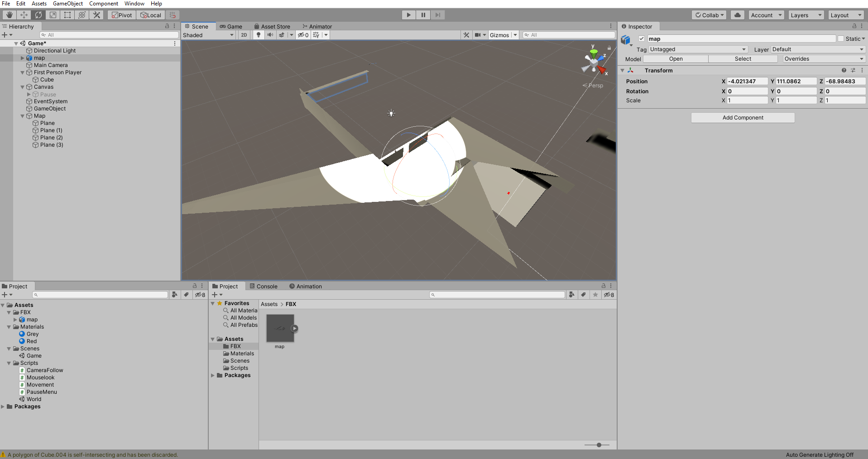Image resolution: width=868 pixels, height=459 pixels.
Task: Select the Rotate tool
Action: tap(38, 15)
